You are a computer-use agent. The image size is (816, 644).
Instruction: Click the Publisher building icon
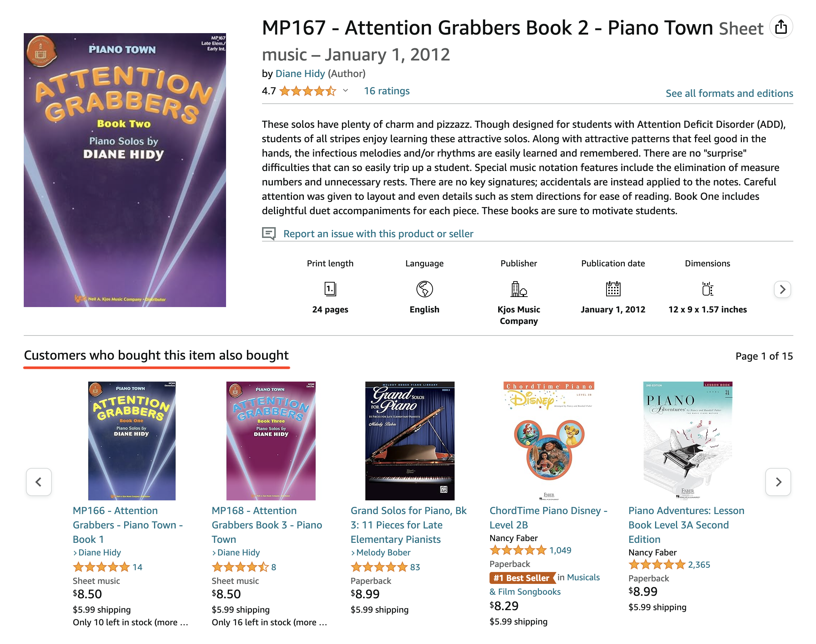[518, 289]
